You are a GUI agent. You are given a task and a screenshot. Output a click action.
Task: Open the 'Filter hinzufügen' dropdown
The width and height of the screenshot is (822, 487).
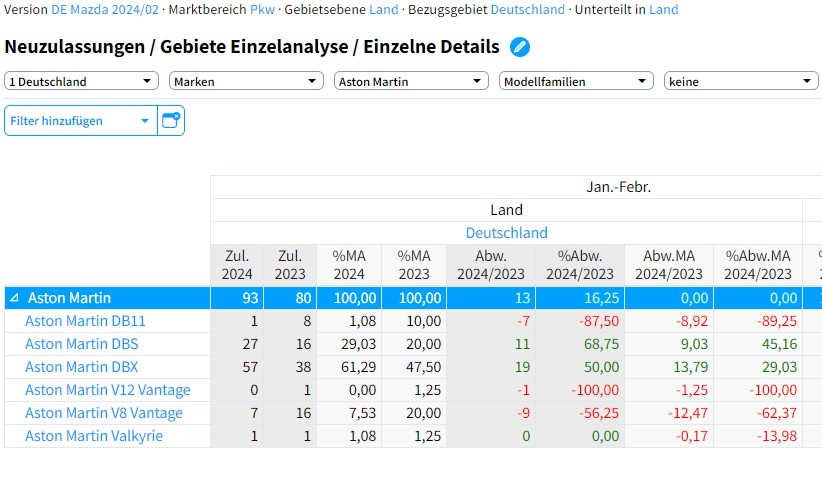tap(81, 121)
